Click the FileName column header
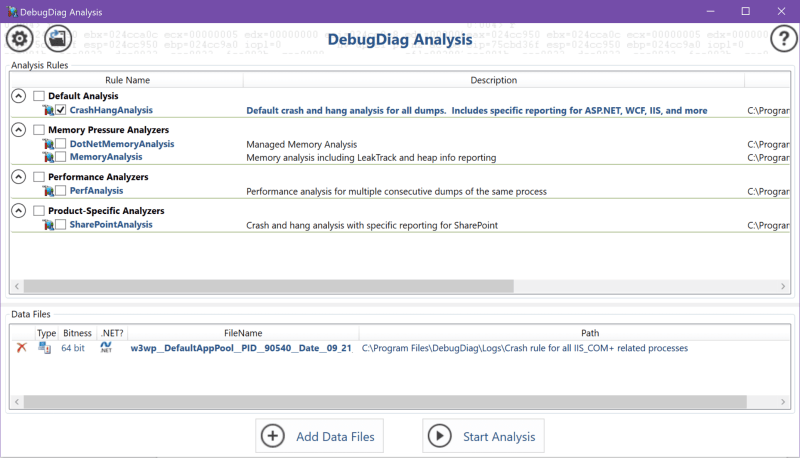Image resolution: width=800 pixels, height=458 pixels. click(243, 333)
